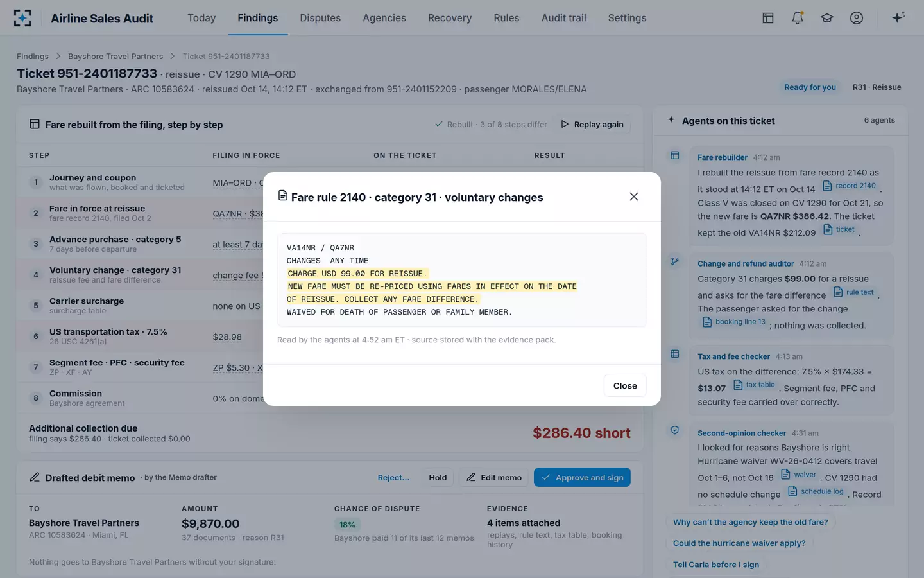Click the 18% chance of dispute badge
This screenshot has width=924, height=578.
[347, 525]
